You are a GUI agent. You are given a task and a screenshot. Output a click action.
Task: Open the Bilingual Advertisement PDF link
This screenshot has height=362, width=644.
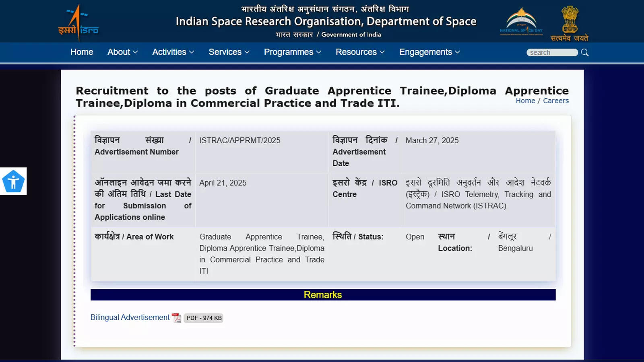[130, 317]
